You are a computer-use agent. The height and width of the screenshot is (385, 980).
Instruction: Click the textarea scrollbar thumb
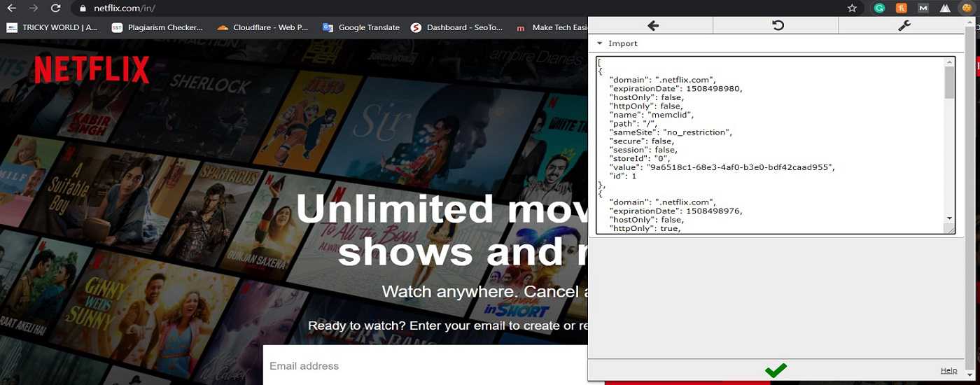(x=949, y=83)
